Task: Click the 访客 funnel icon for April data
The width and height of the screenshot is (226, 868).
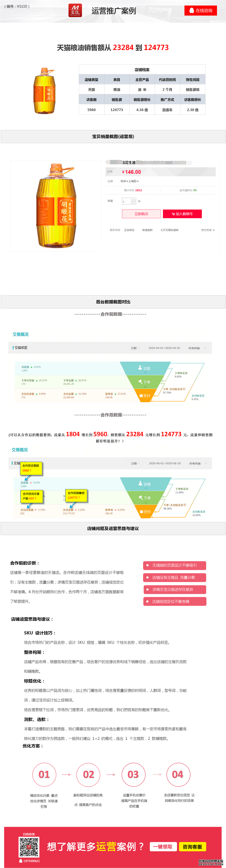Action: tap(140, 368)
